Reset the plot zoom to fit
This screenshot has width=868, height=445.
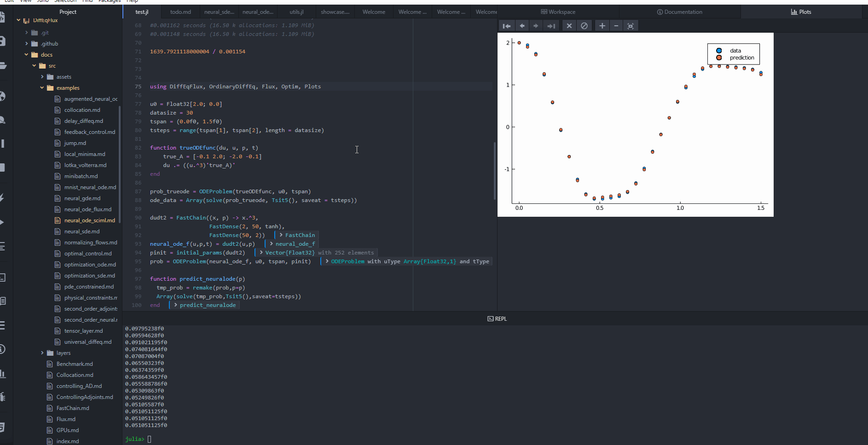(x=631, y=26)
